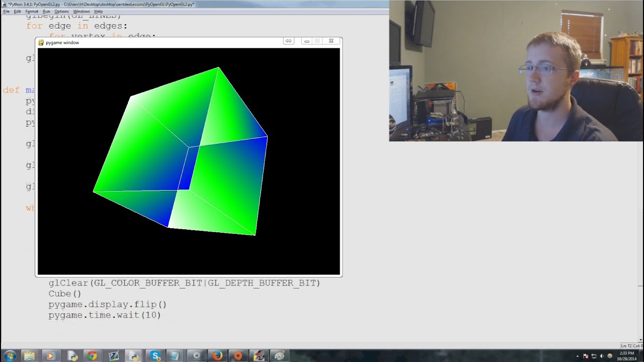The height and width of the screenshot is (362, 644).
Task: Open the Help menu in IDLE
Action: pos(99,11)
